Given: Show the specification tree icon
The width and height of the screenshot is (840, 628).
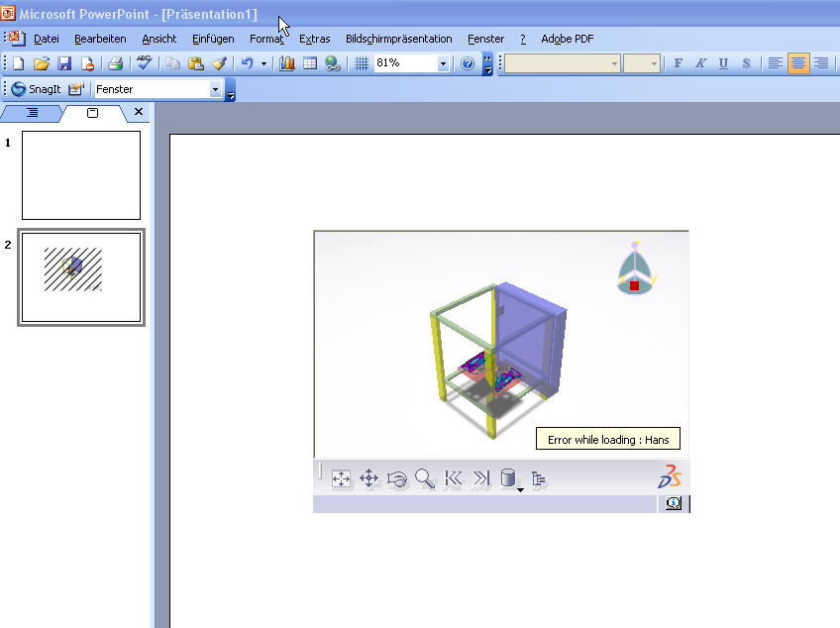Looking at the screenshot, I should pyautogui.click(x=539, y=478).
